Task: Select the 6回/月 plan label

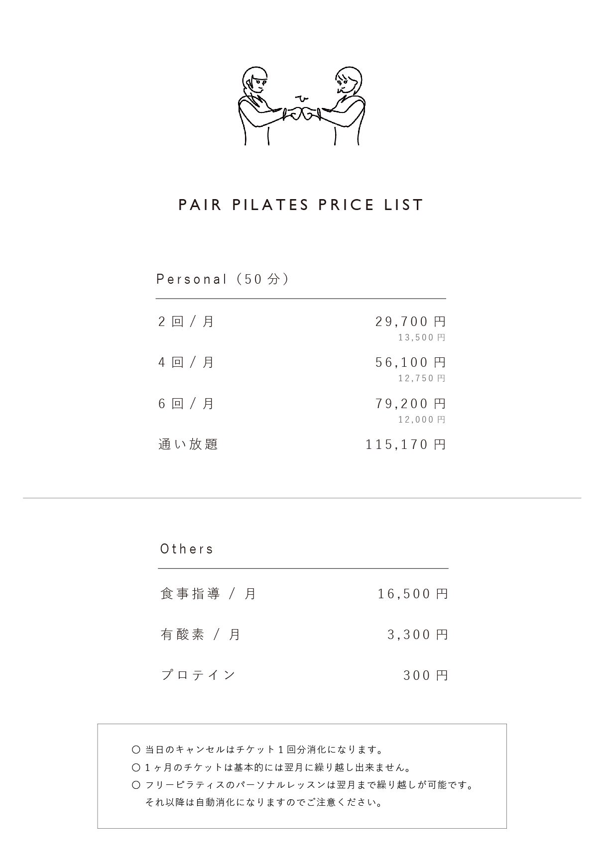Action: point(186,403)
